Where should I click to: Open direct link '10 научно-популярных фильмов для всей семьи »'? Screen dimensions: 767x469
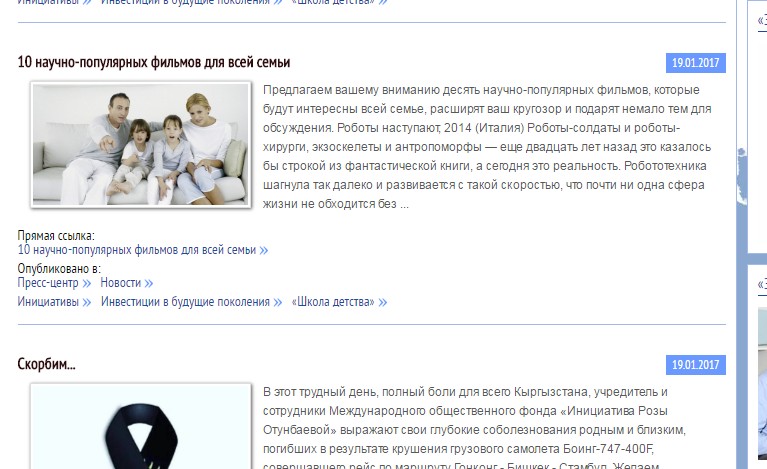pyautogui.click(x=143, y=250)
